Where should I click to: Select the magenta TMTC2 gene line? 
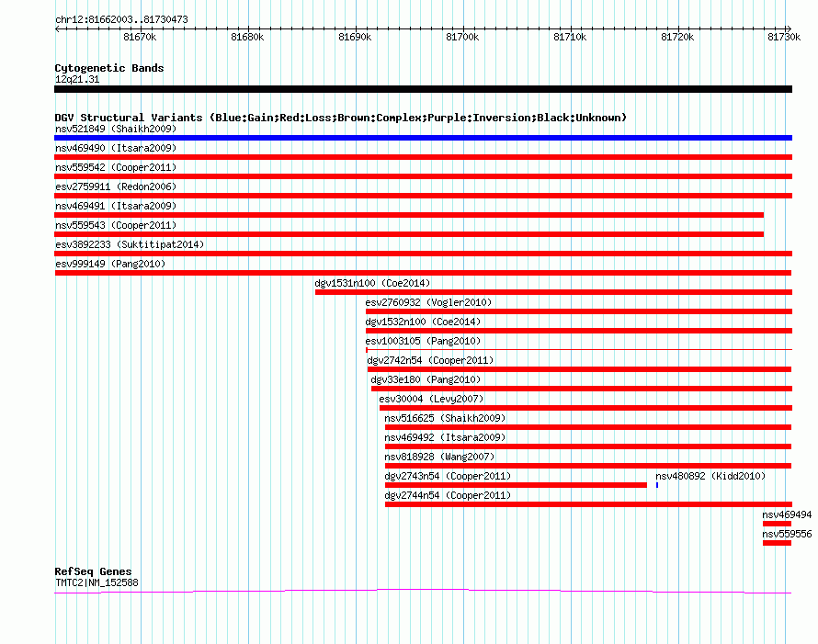(x=423, y=592)
